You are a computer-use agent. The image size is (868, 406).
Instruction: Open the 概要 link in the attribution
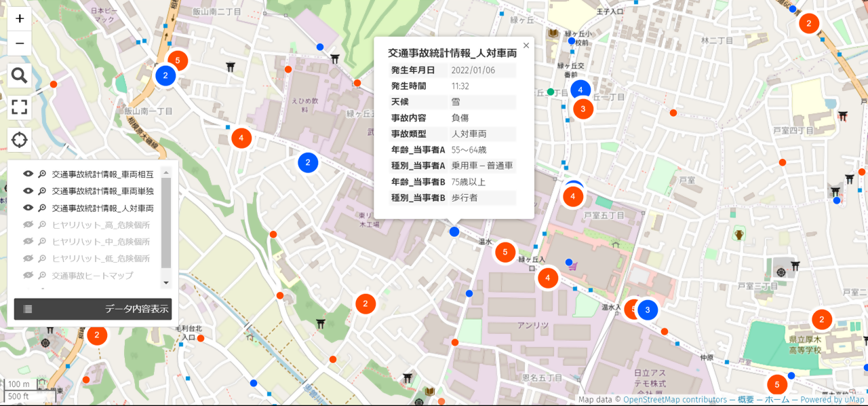(745, 400)
